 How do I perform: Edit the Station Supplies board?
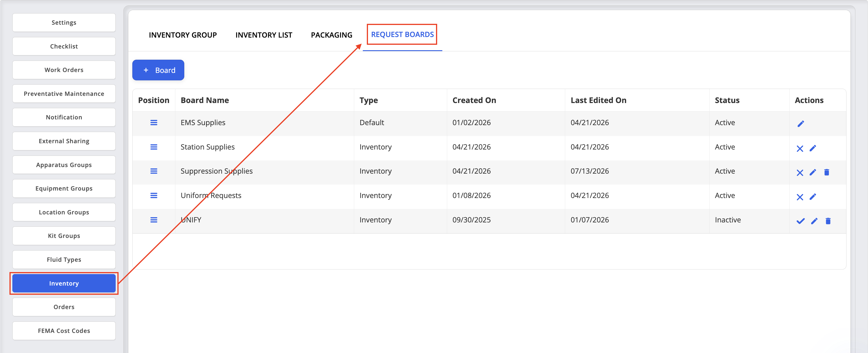(x=813, y=148)
